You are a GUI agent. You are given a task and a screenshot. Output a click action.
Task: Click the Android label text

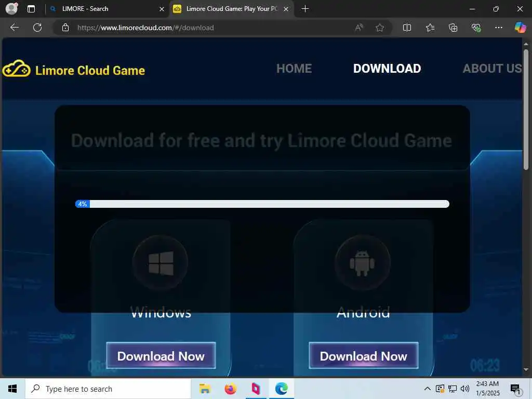363,312
